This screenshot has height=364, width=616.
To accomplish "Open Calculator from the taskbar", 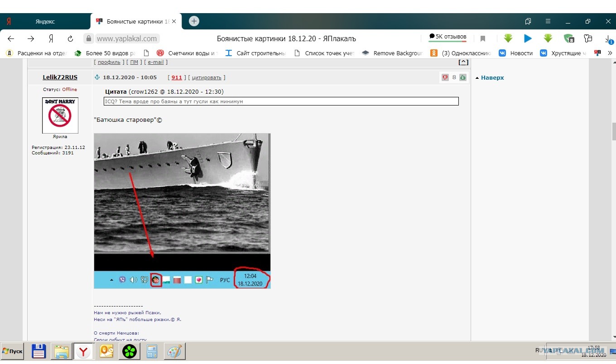I will tap(152, 351).
